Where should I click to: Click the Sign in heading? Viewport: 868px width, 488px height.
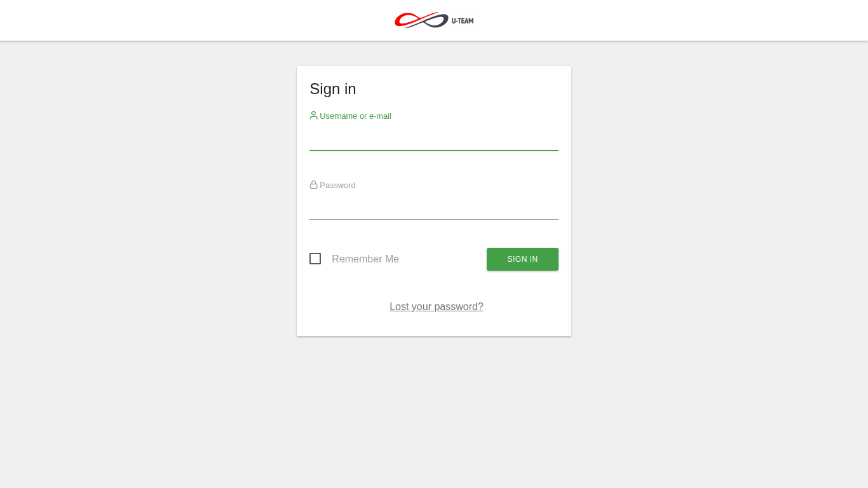pos(333,89)
